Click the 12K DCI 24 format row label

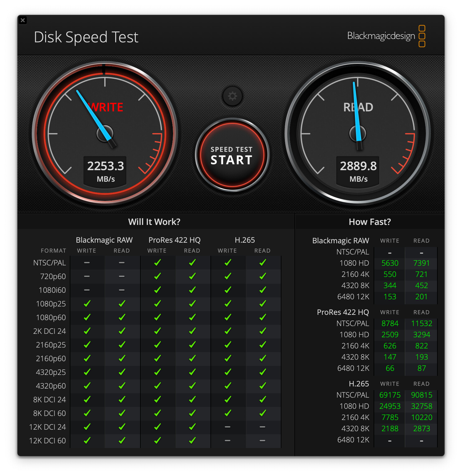click(47, 427)
